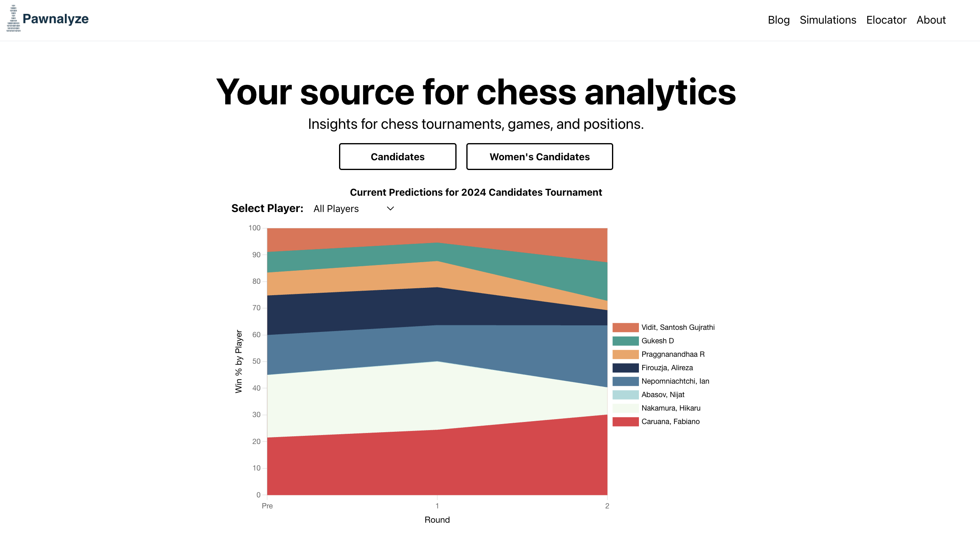Open the Women's Candidates predictions
Viewport: 980px width, 539px height.
[539, 157]
